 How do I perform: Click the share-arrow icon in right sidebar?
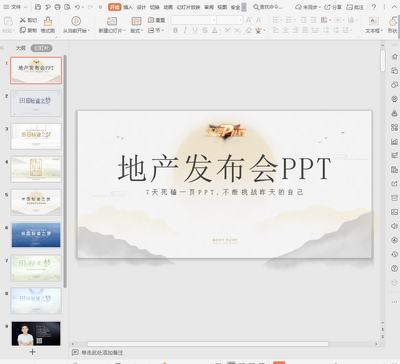coord(395,184)
